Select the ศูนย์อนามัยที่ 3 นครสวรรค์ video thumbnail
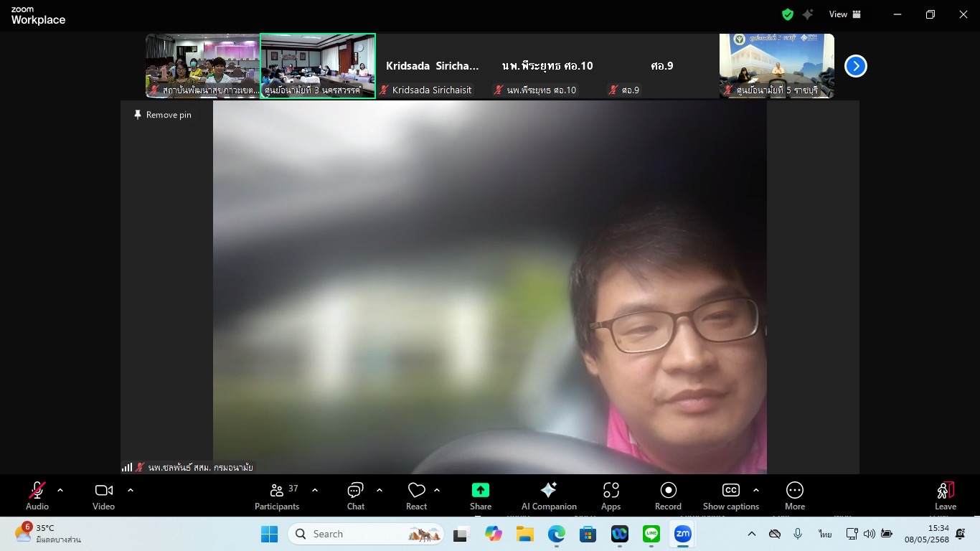The width and height of the screenshot is (980, 551). [318, 66]
